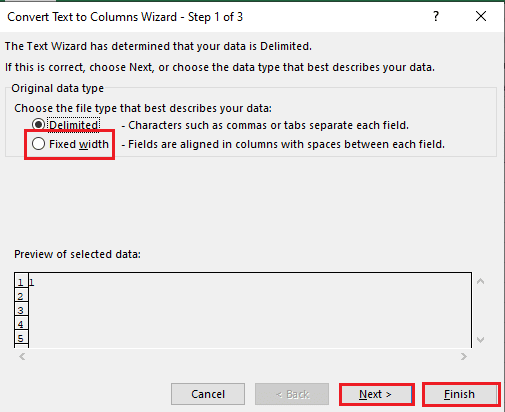Select row 3 in data preview
This screenshot has height=412, width=505.
click(21, 310)
